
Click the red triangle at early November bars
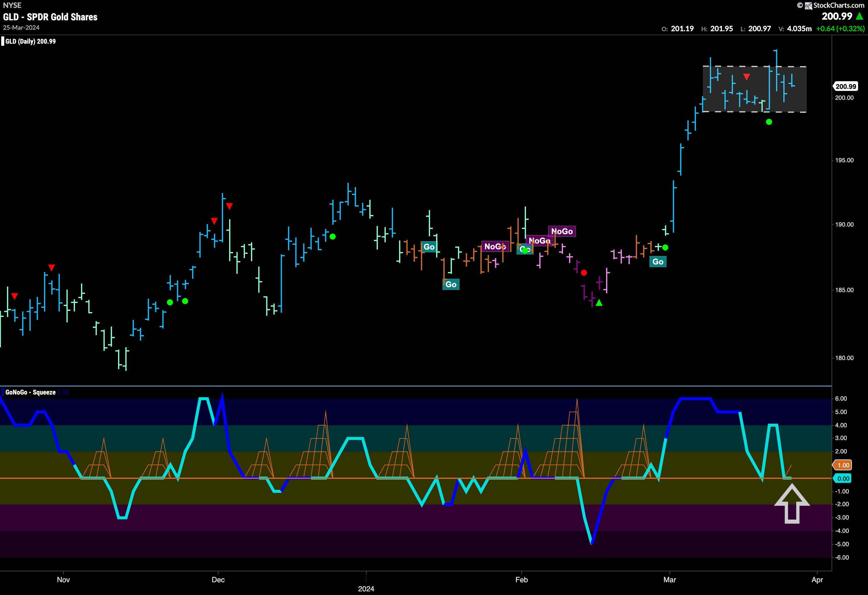[52, 268]
